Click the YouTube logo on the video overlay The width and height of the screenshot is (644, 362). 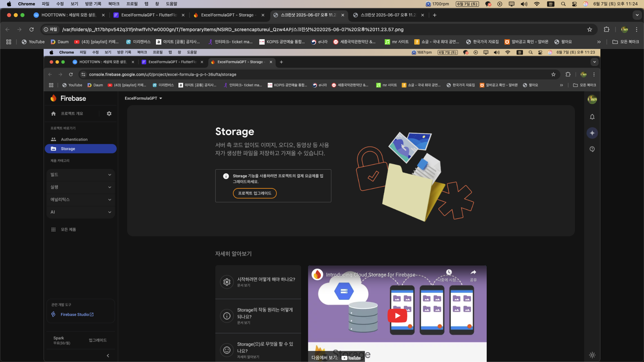click(351, 358)
